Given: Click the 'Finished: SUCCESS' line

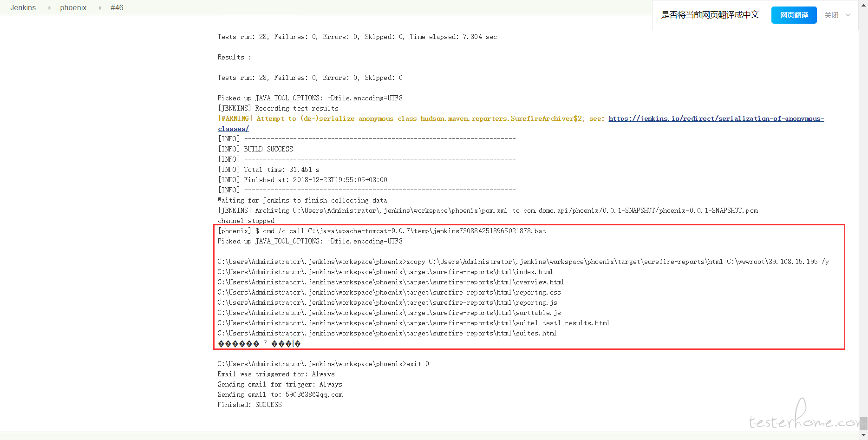Looking at the screenshot, I should click(x=250, y=405).
